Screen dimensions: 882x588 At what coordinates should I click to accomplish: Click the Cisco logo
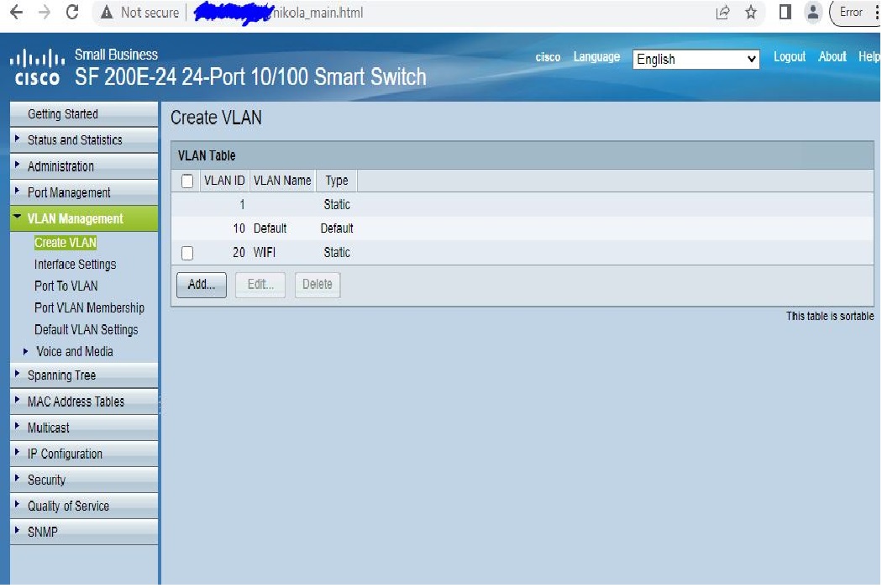(x=37, y=67)
